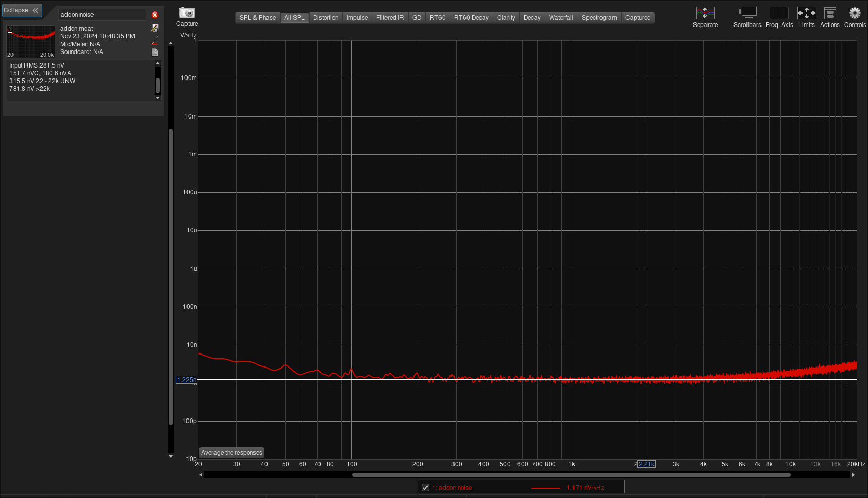Switch to All SPL tab

coord(295,18)
